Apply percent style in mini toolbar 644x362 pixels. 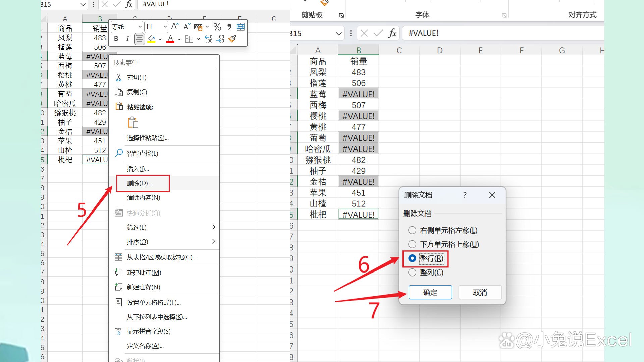click(217, 27)
